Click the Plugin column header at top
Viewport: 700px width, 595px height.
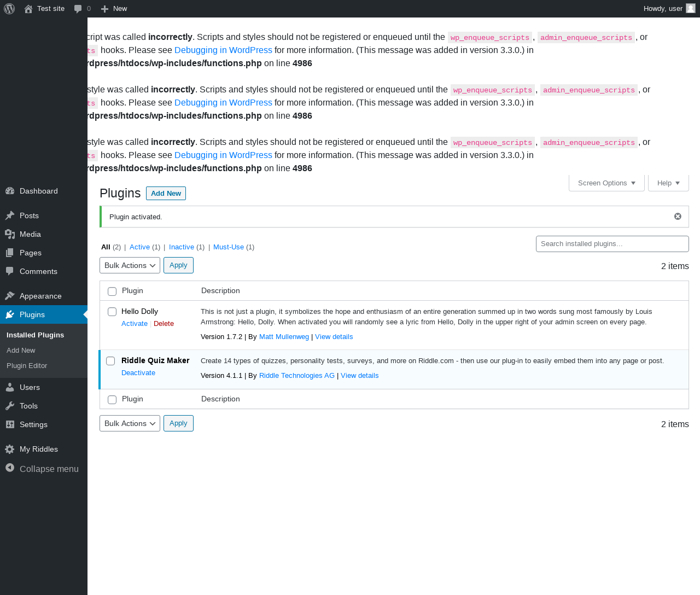[132, 291]
